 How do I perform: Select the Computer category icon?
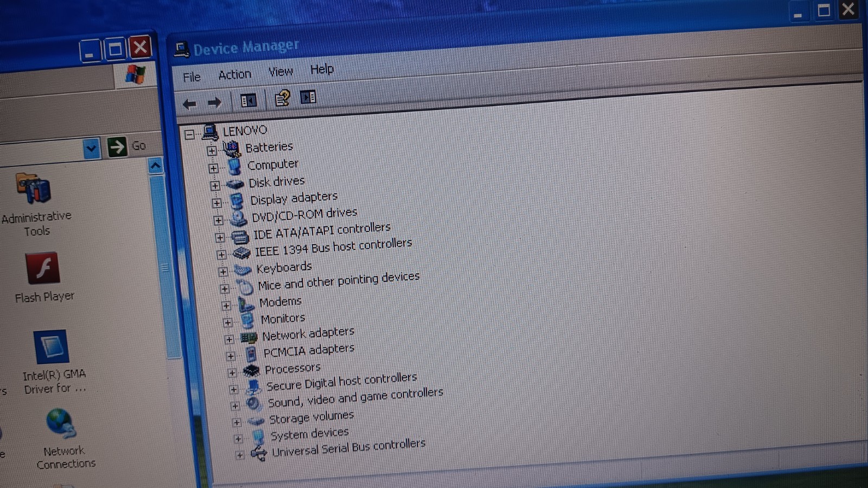tap(234, 165)
